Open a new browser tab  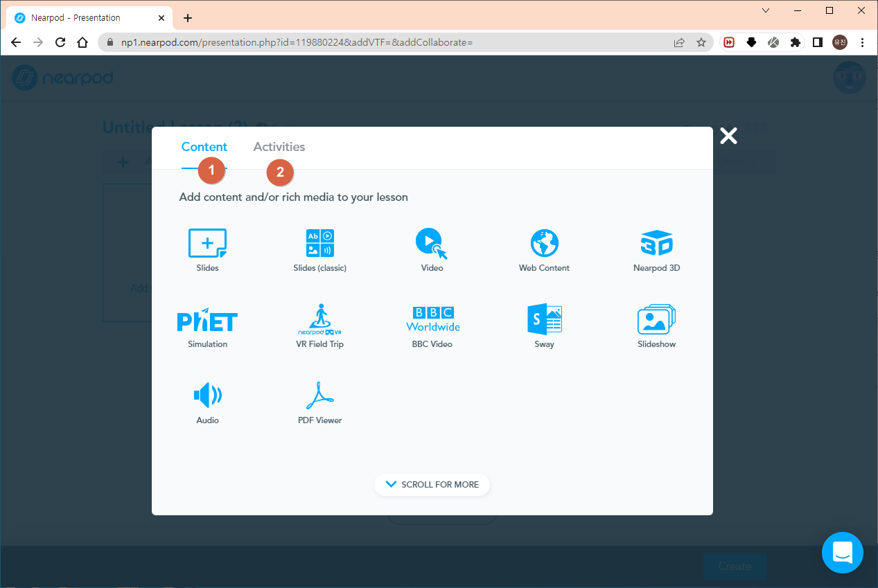click(x=188, y=18)
